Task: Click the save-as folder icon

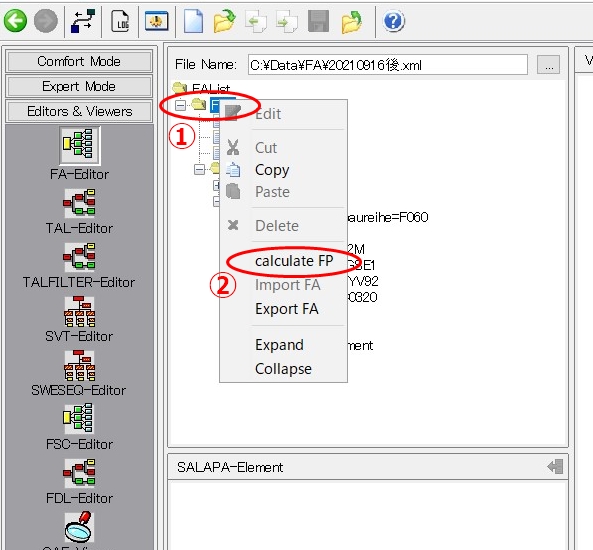Action: [351, 22]
